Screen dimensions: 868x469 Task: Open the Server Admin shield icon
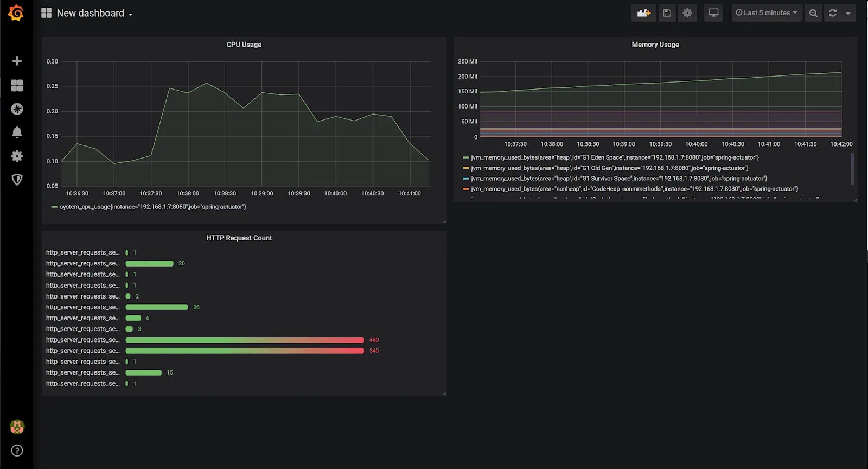tap(17, 180)
